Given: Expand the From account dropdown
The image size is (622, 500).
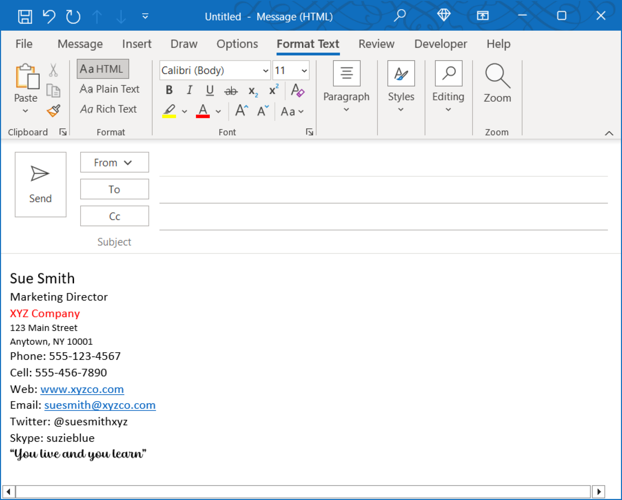Looking at the screenshot, I should coord(114,162).
